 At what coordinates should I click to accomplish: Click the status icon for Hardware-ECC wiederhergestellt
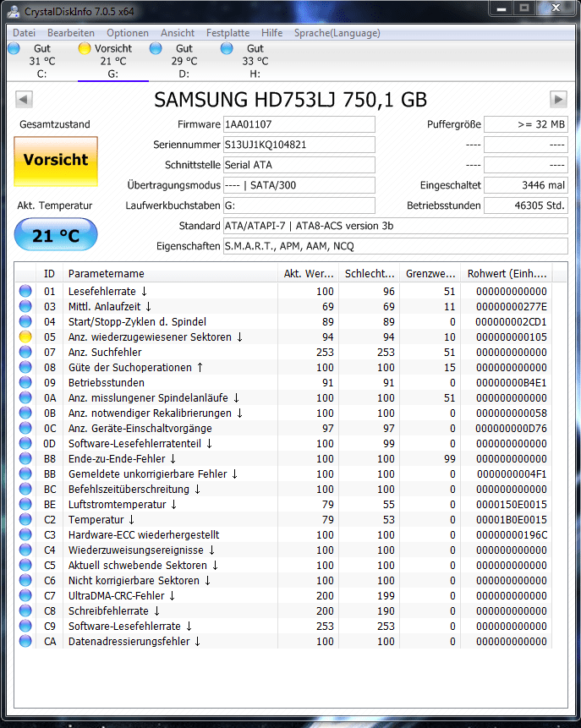coord(25,535)
